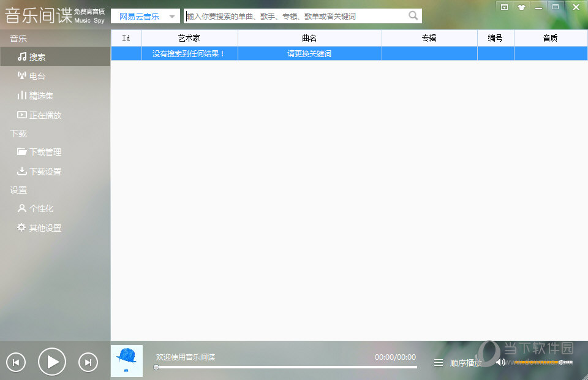Sort by the 艺术家 column header
The height and width of the screenshot is (380, 588).
click(190, 38)
